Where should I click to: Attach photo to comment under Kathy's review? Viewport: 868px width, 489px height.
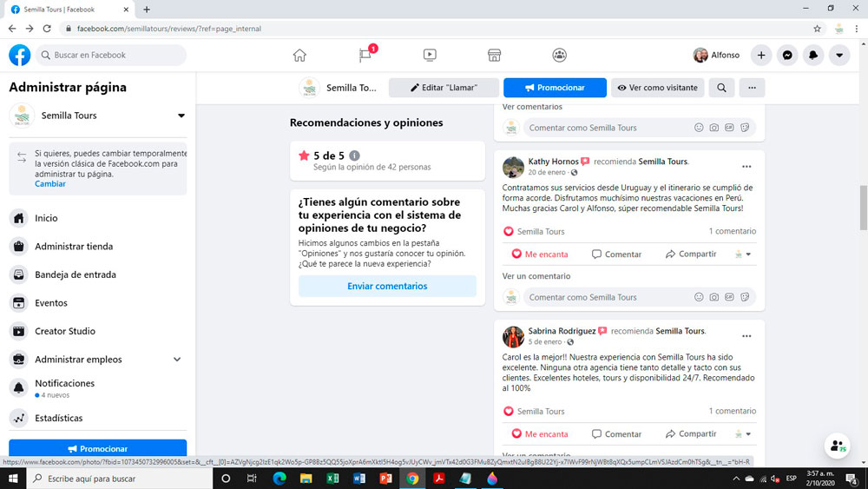point(714,297)
